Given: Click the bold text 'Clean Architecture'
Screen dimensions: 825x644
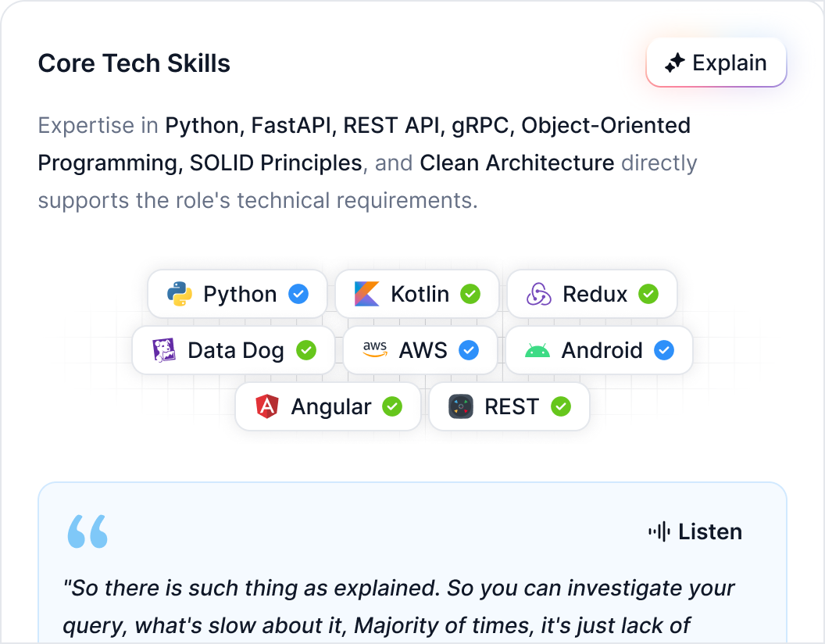Looking at the screenshot, I should click(516, 163).
